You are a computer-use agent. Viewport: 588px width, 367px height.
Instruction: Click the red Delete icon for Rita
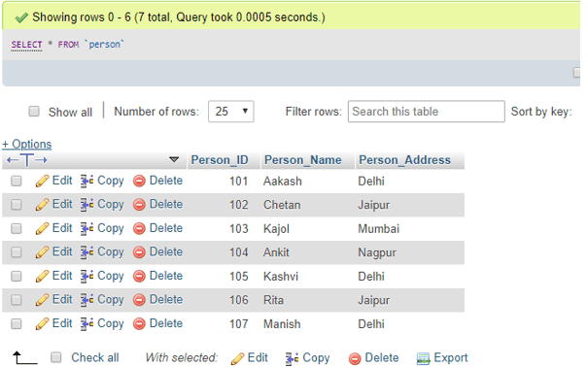[x=139, y=300]
